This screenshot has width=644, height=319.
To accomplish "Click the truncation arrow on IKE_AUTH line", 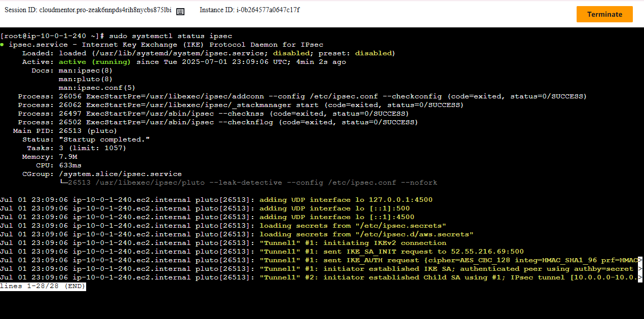I will click(x=640, y=260).
